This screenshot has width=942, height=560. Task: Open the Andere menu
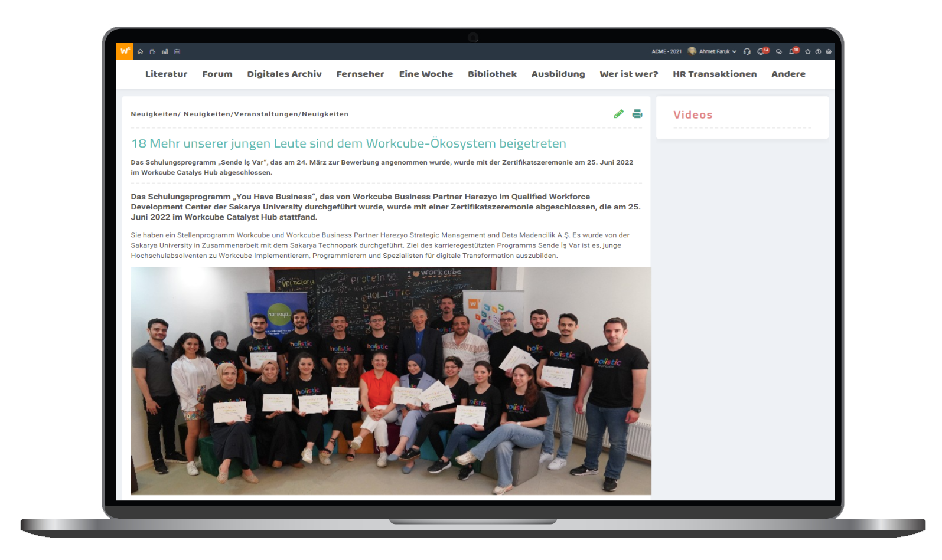coord(788,74)
